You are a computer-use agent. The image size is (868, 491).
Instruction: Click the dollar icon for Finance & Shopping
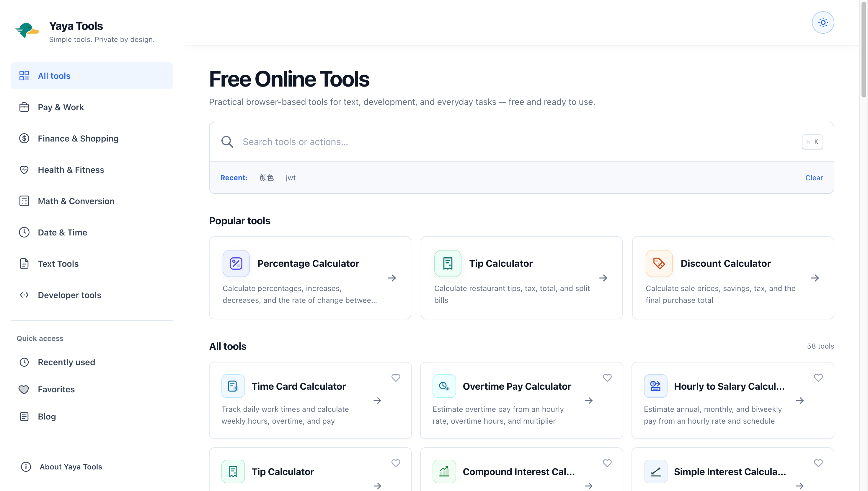coord(24,138)
